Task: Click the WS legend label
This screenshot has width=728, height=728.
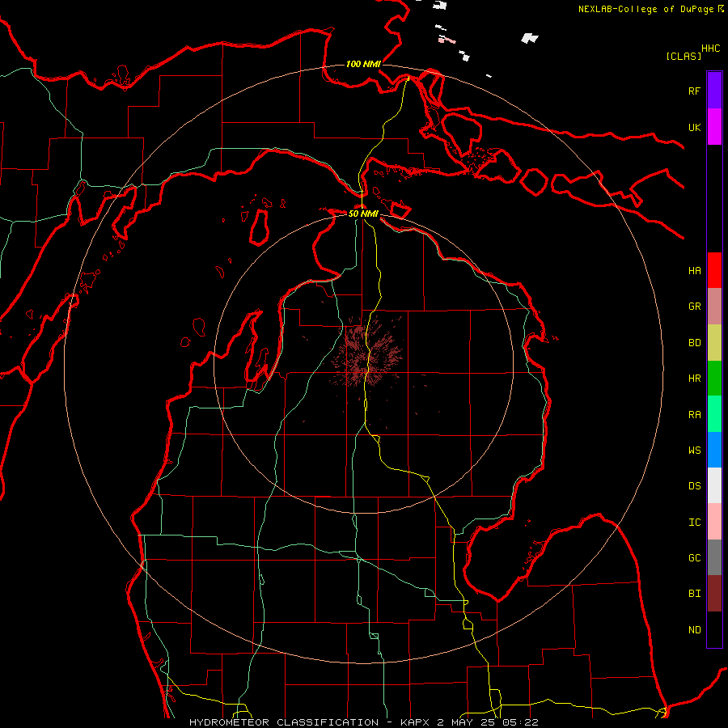Action: point(694,451)
